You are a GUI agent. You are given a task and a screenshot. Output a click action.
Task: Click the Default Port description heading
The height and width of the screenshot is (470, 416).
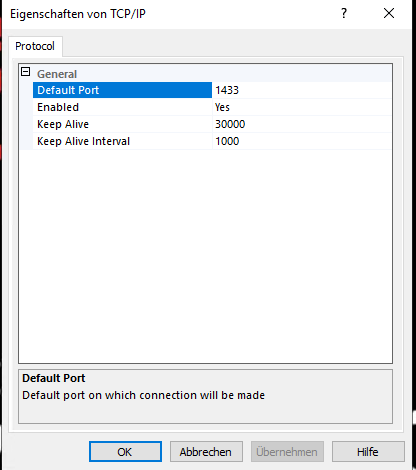[x=54, y=378]
